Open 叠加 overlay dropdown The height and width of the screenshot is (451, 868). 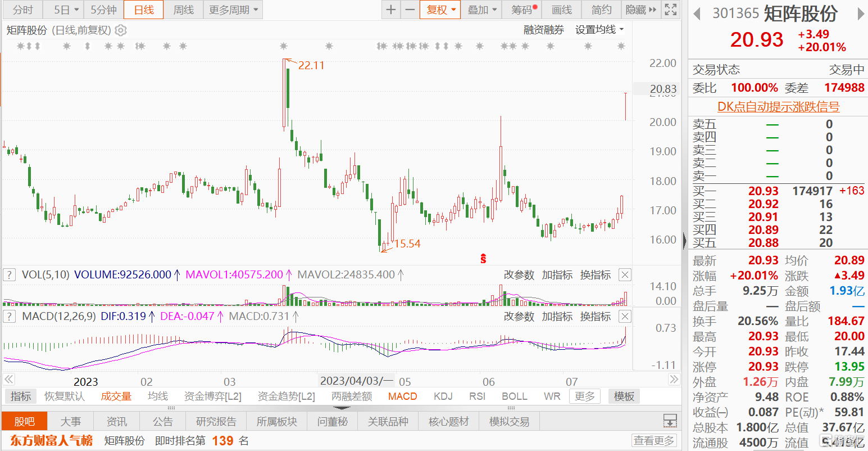[482, 10]
